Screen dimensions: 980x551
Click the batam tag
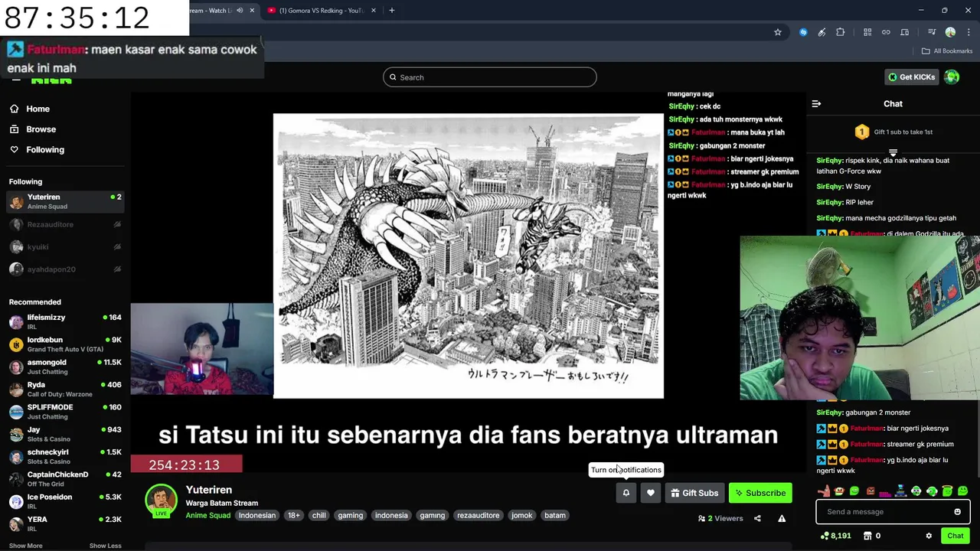pos(555,516)
